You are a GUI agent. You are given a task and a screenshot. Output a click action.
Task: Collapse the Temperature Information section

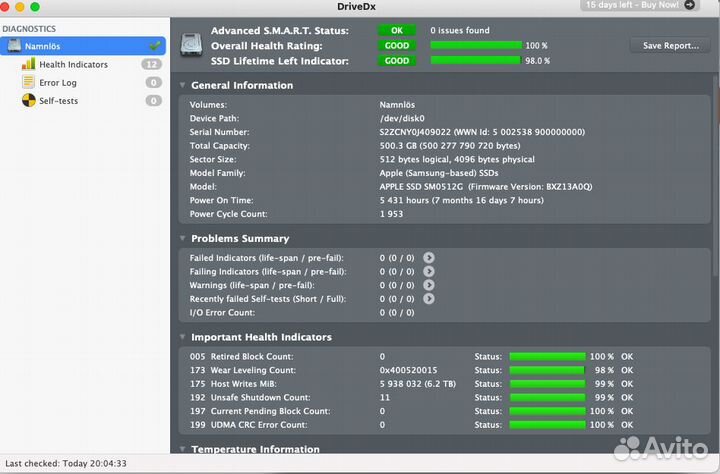182,449
